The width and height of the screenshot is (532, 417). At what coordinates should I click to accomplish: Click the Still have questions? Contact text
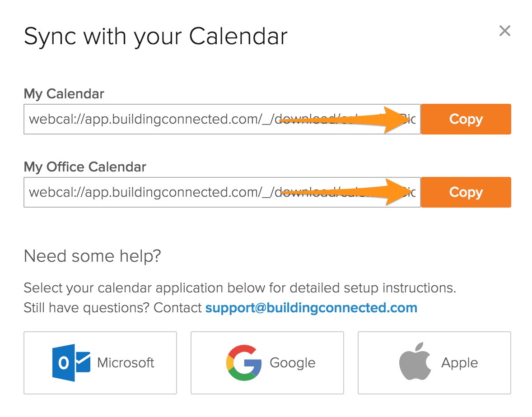112,308
